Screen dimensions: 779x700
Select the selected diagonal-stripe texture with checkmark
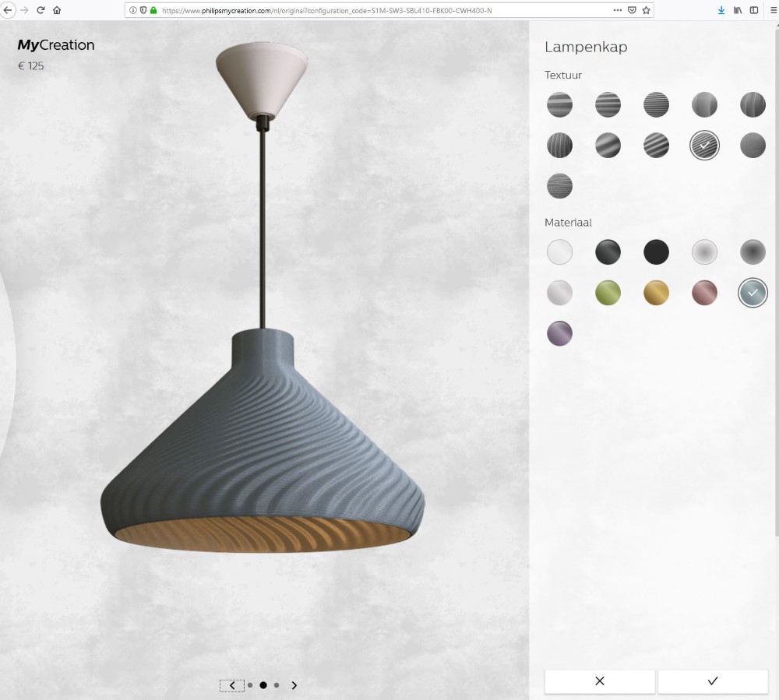(x=704, y=145)
